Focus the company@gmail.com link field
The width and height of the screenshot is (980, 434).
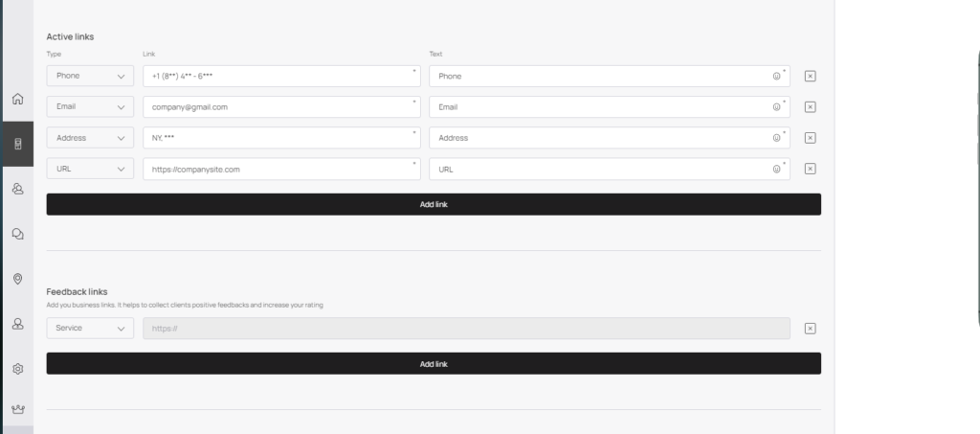coord(281,107)
